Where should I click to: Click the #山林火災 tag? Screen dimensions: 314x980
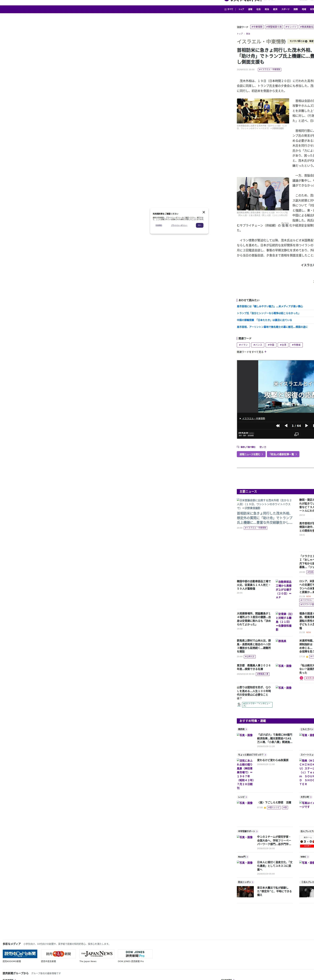point(250,657)
